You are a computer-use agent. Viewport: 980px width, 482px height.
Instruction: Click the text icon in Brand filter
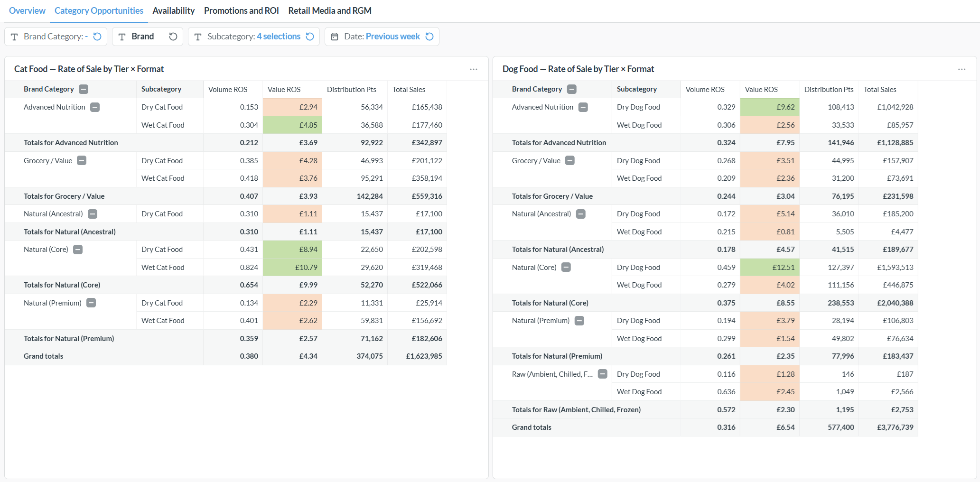[122, 37]
